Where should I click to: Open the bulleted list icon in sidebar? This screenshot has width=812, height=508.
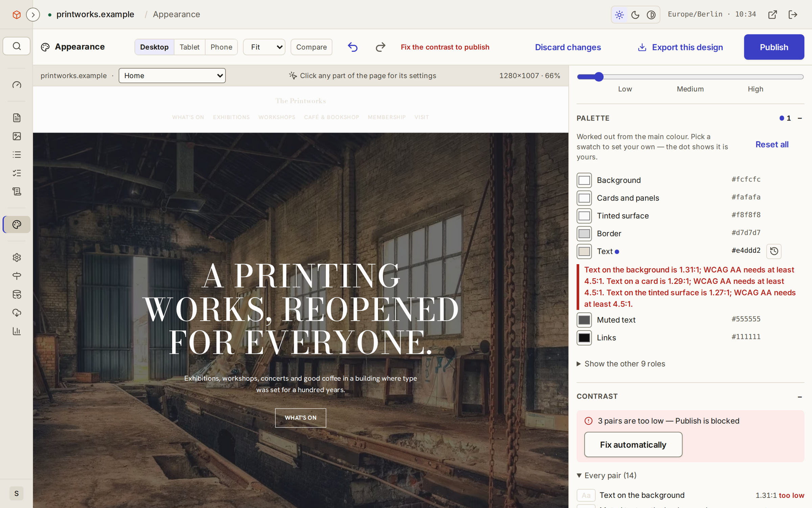(17, 155)
